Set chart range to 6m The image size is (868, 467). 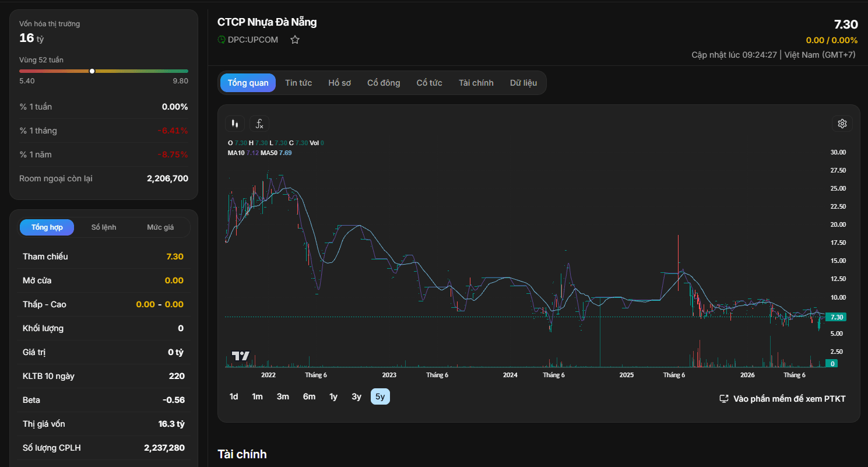click(309, 396)
